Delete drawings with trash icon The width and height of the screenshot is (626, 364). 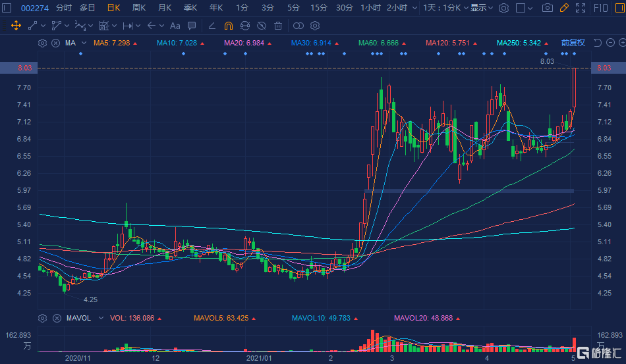pyautogui.click(x=278, y=26)
